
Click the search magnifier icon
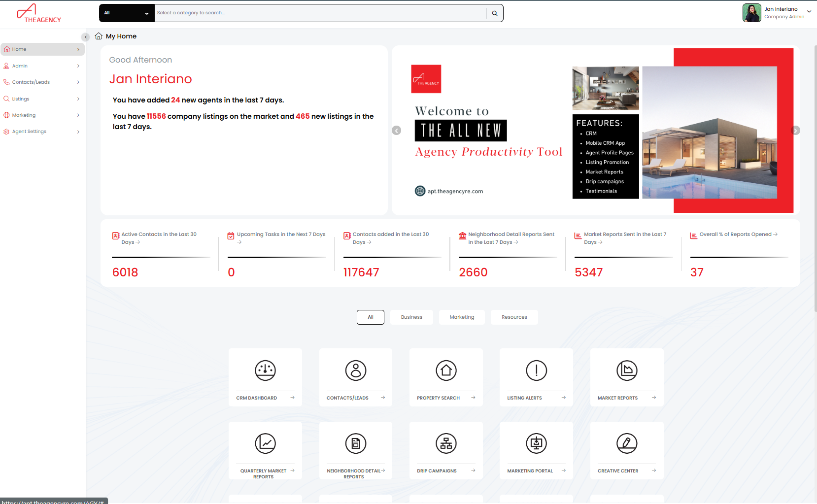click(495, 13)
